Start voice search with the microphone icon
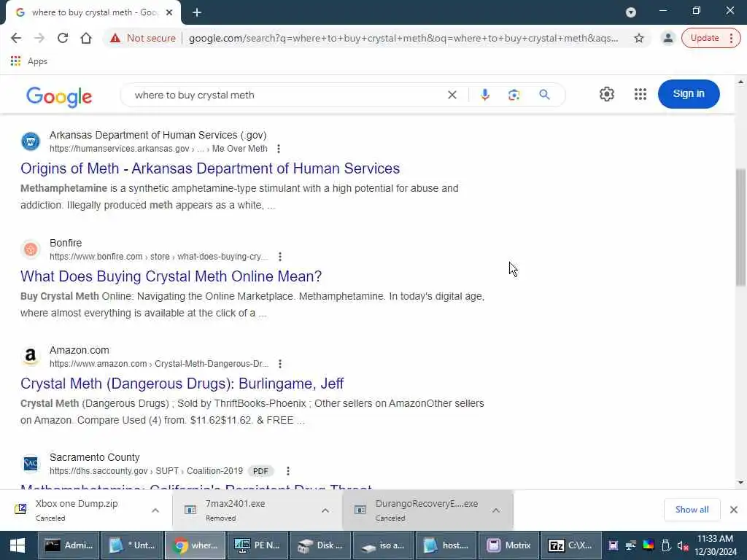Viewport: 747px width, 560px height. (485, 95)
